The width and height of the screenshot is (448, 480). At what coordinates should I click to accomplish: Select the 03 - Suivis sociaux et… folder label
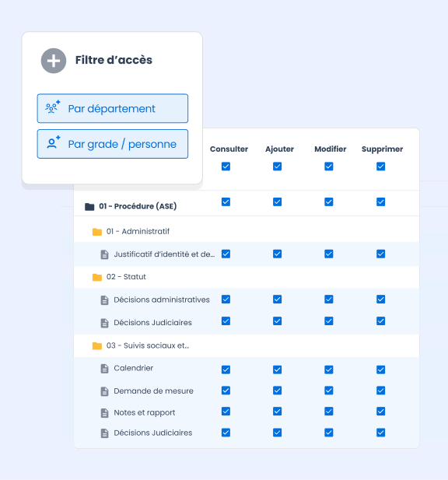(x=148, y=345)
